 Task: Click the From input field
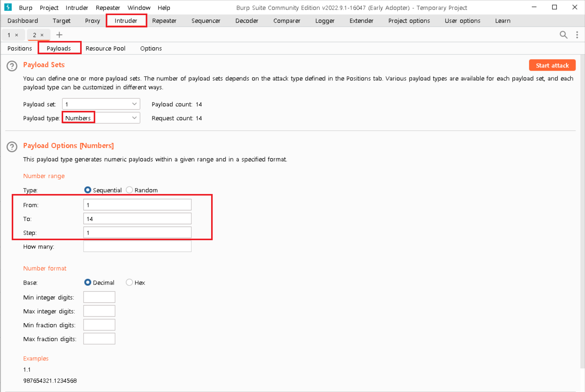coord(137,205)
